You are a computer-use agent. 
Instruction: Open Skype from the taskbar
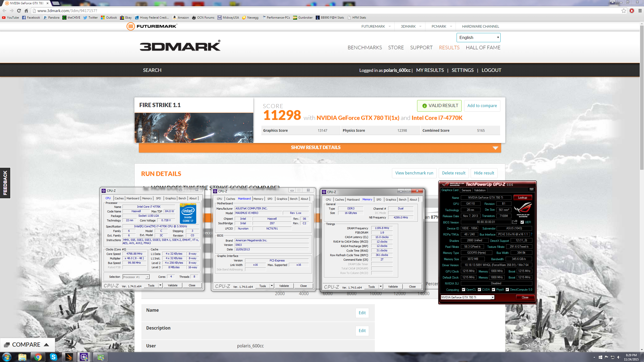point(53,357)
